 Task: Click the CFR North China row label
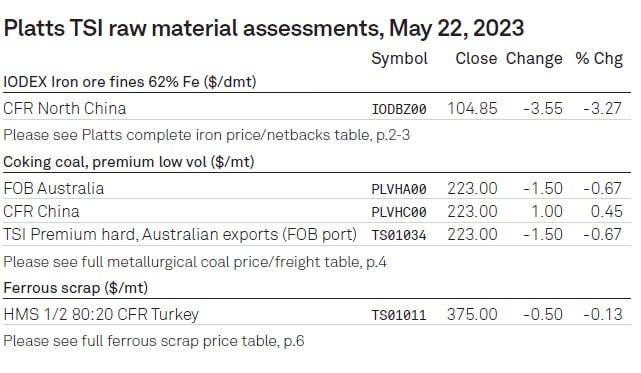click(x=65, y=108)
